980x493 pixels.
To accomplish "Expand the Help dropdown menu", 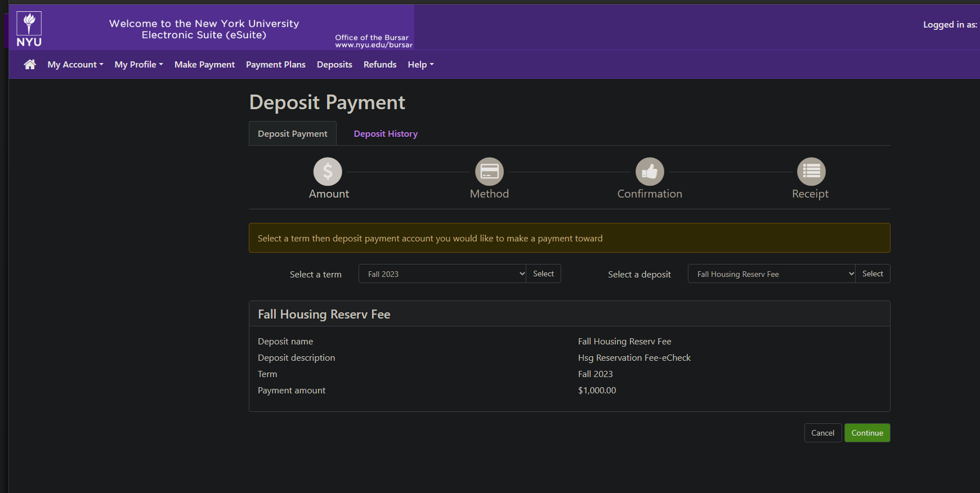I will click(x=421, y=65).
